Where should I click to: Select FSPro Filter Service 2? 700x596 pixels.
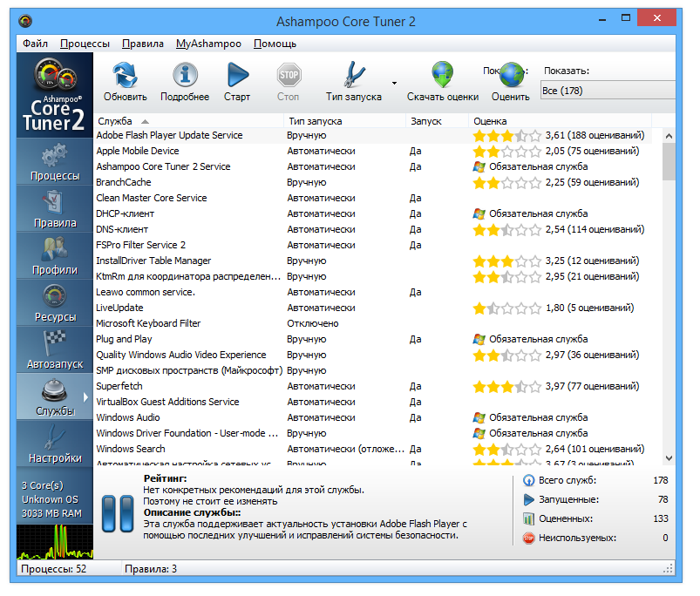[373, 245]
